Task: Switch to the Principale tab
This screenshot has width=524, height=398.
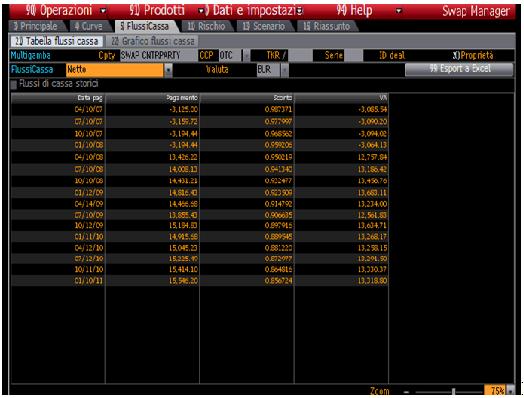Action: (36, 26)
